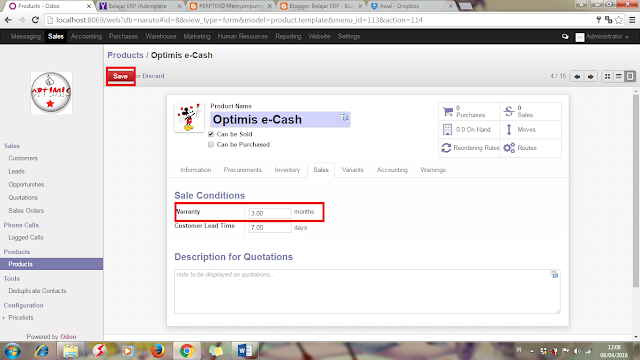
Task: Open Sales stat button
Action: pyautogui.click(x=531, y=111)
